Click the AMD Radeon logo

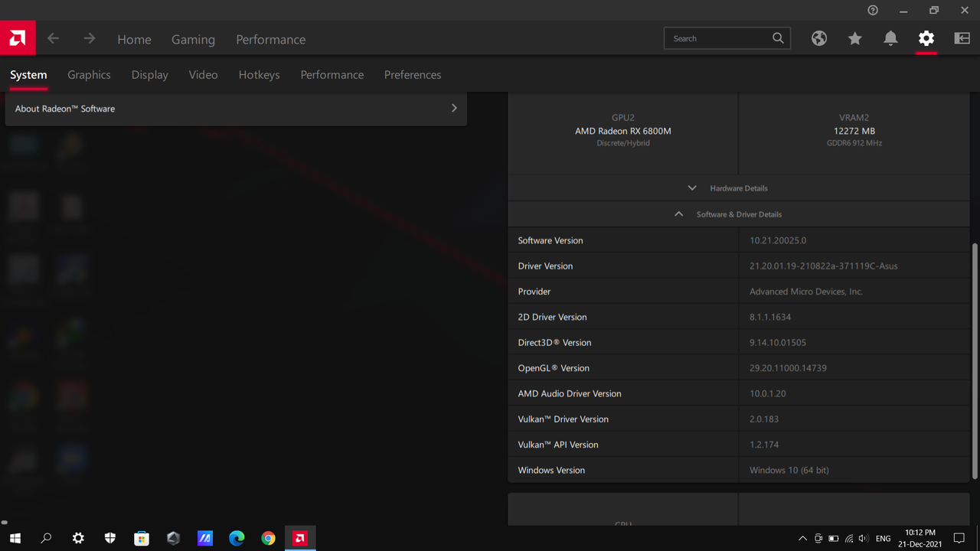click(17, 37)
